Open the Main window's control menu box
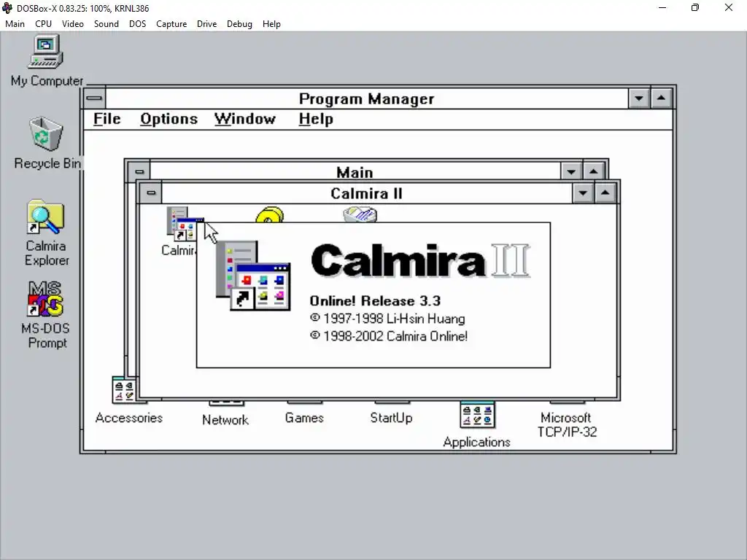Screen dimensions: 747x560 click(139, 171)
